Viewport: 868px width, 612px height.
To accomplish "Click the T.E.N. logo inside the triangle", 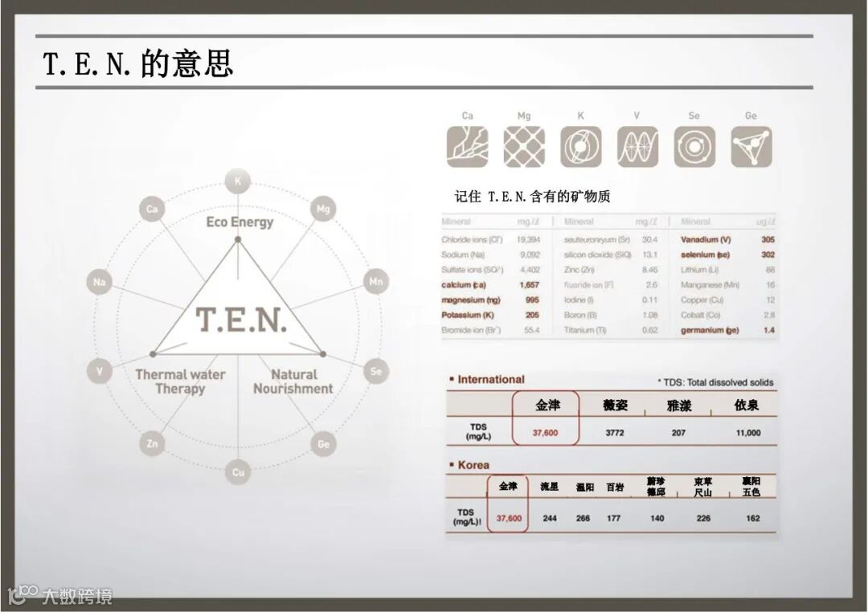I will (242, 320).
